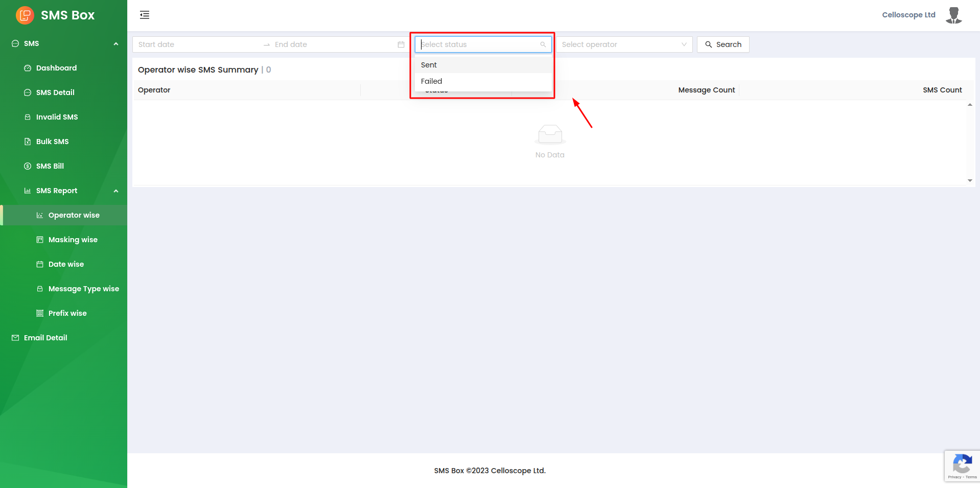Click the SMS Box logo icon
This screenshot has height=488, width=980.
pos(25,15)
